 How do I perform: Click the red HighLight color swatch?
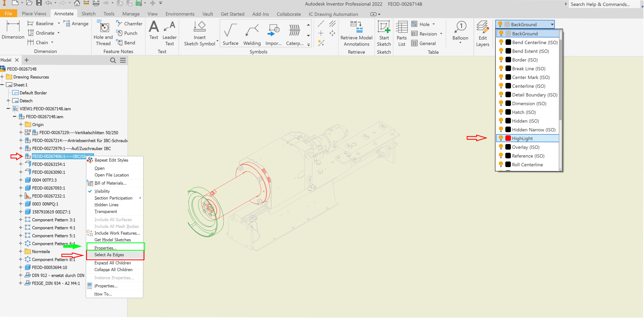coord(508,138)
